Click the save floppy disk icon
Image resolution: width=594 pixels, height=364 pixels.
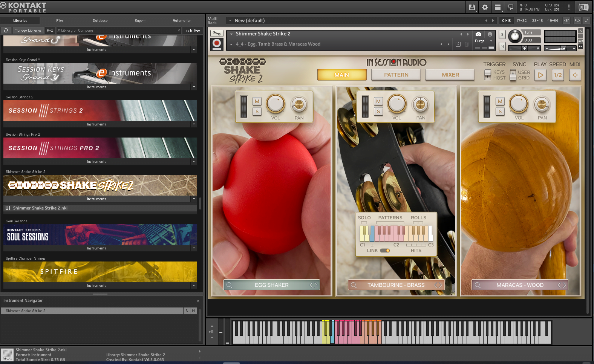(472, 7)
